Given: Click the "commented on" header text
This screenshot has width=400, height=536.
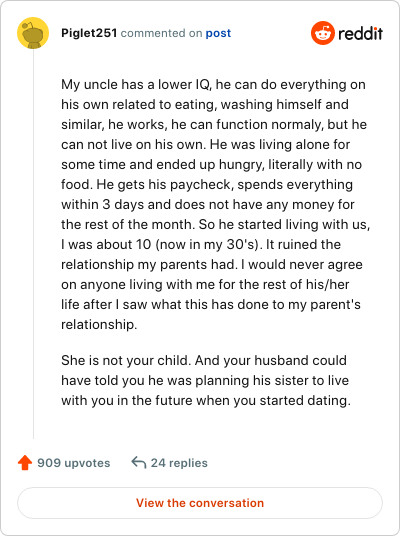Looking at the screenshot, I should tap(161, 33).
